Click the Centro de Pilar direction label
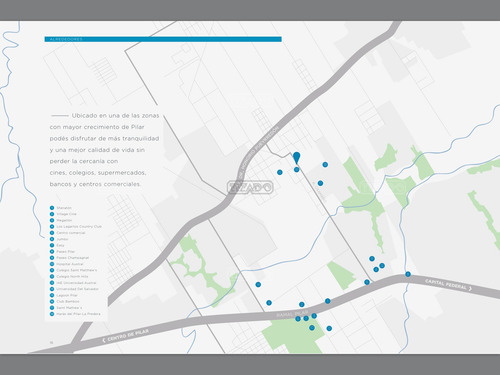Viewport: 500px width, 375px height. coord(125,335)
